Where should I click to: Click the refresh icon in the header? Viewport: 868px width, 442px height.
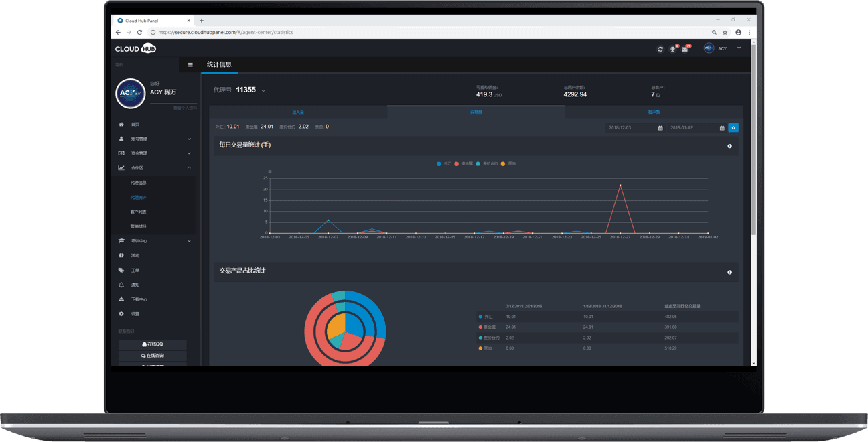click(660, 49)
